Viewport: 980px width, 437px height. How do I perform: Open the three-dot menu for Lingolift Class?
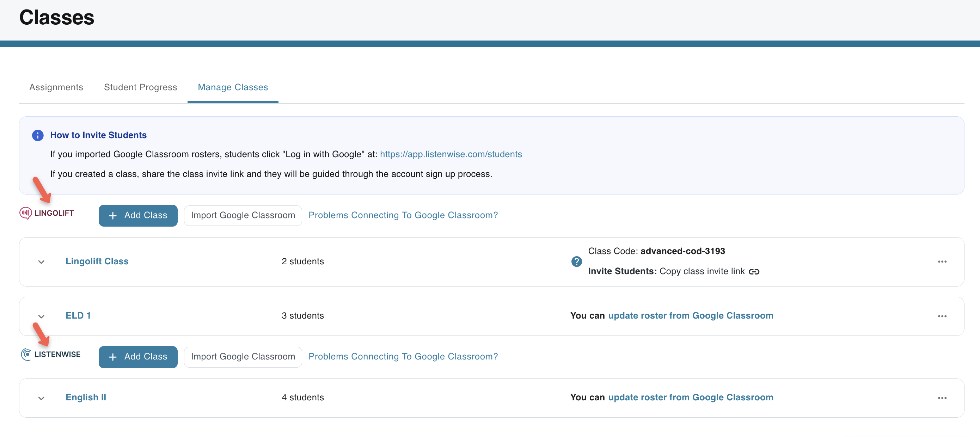click(x=942, y=261)
